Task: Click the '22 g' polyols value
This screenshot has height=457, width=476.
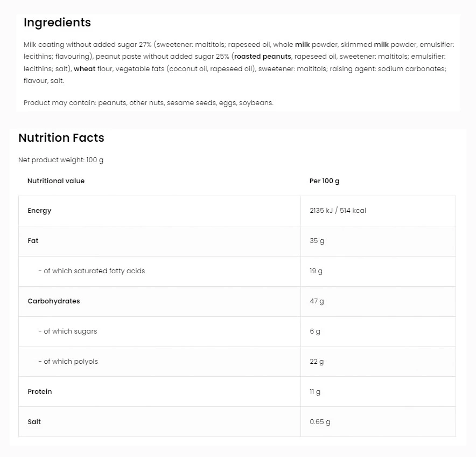Action: click(x=317, y=362)
